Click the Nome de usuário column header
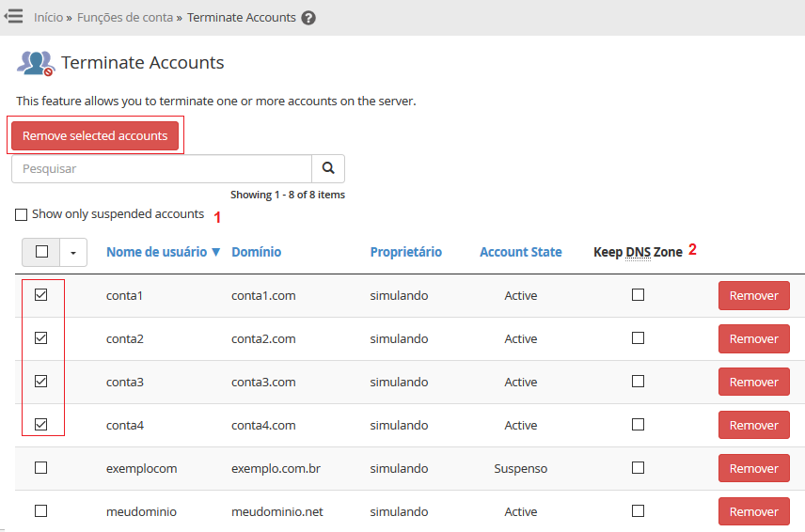 157,252
